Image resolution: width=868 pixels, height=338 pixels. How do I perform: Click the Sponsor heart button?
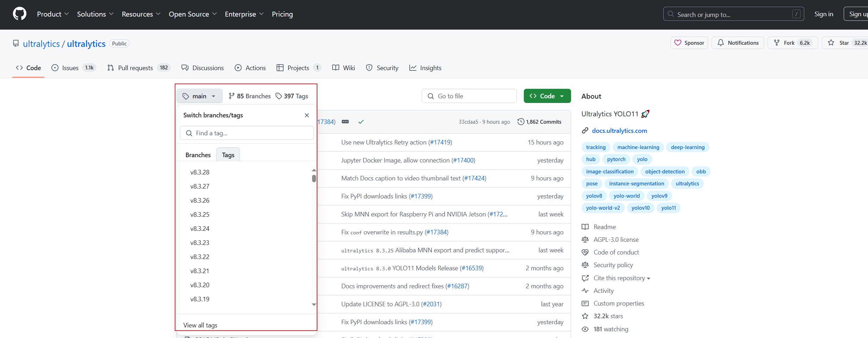coord(689,43)
